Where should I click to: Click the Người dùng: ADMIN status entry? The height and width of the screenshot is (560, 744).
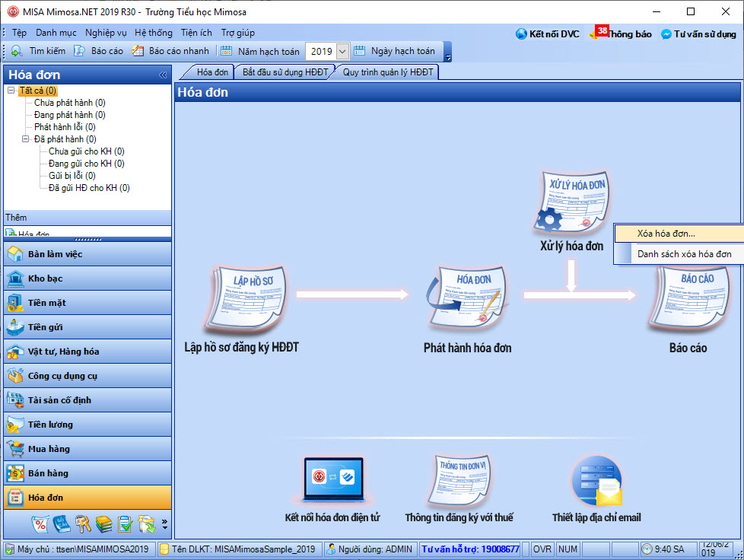point(370,549)
